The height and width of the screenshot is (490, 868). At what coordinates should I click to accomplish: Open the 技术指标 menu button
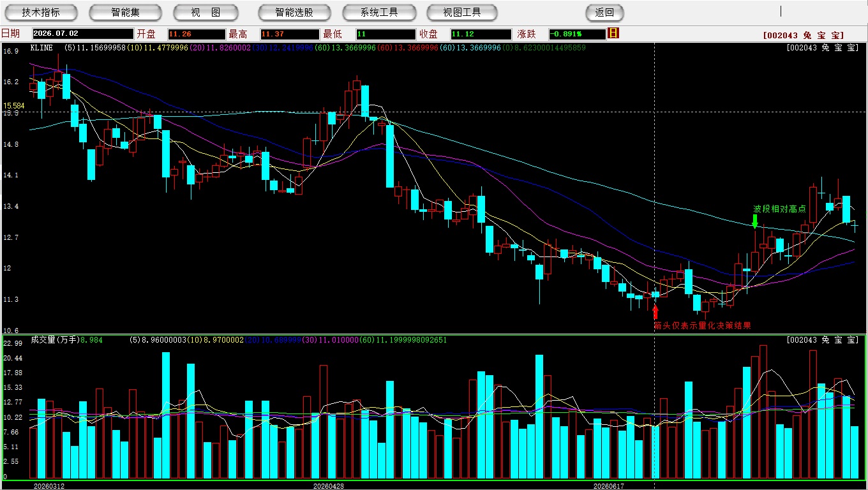(41, 12)
